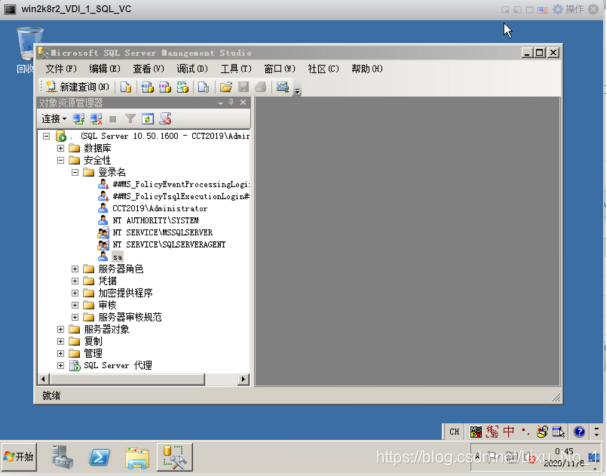Select ##MS_PolicyTsqlExecutionLogin login
This screenshot has height=476, width=607.
[181, 197]
